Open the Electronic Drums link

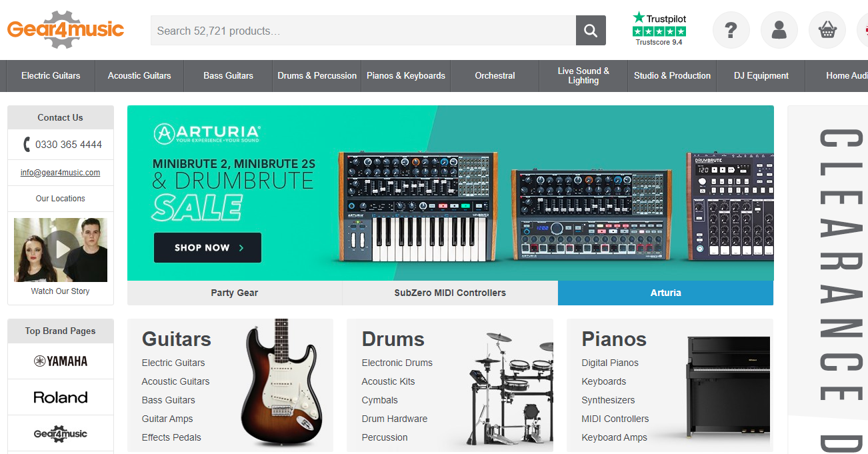click(397, 363)
